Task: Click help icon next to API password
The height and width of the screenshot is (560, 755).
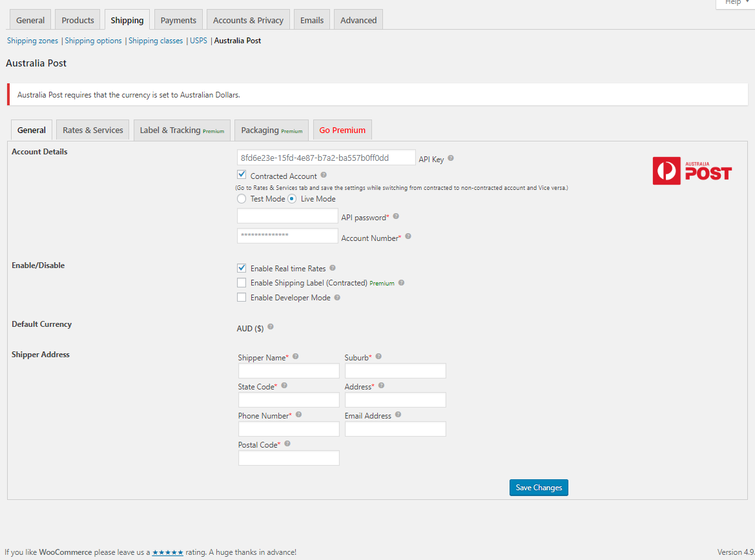Action: click(396, 216)
